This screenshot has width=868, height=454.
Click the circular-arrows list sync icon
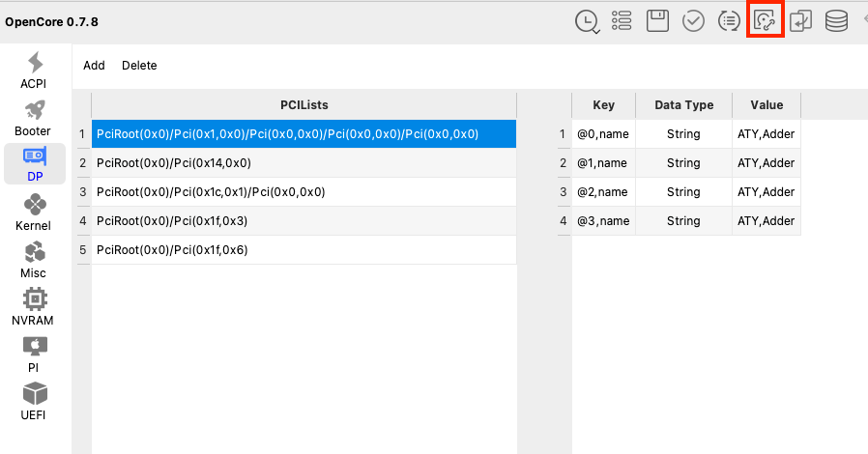pos(729,21)
